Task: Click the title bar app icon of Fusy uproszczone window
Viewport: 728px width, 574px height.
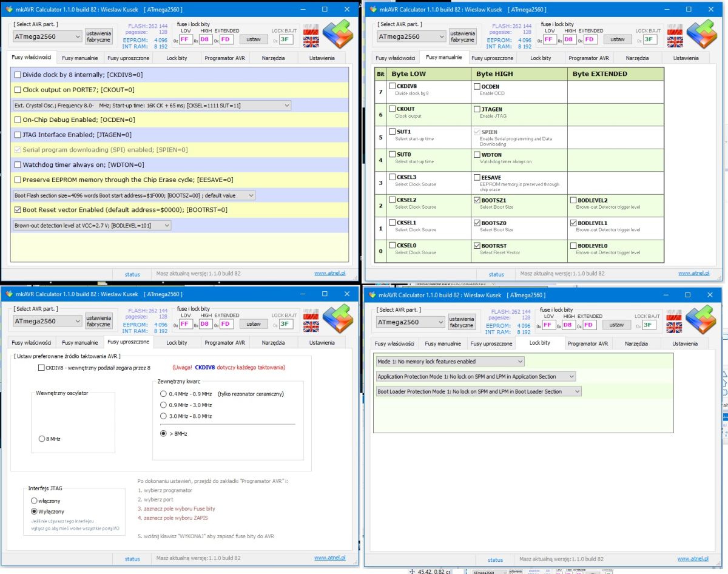Action: tap(8, 294)
